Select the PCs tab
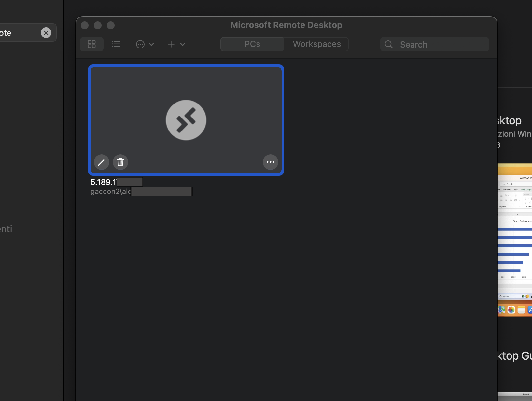This screenshot has height=401, width=532. [x=252, y=44]
